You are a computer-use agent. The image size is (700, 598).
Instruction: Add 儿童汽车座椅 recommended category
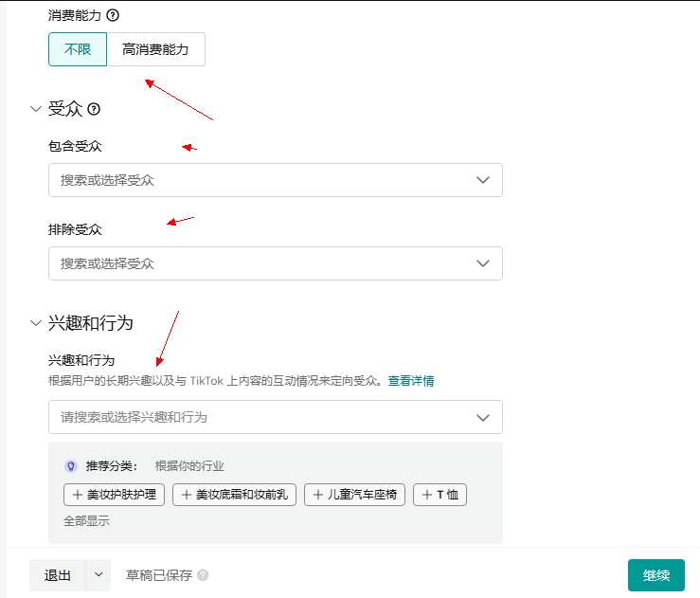[x=354, y=495]
